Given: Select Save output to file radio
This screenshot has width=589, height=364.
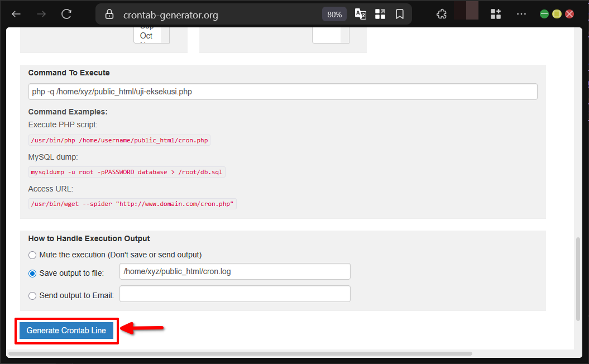Looking at the screenshot, I should (32, 274).
